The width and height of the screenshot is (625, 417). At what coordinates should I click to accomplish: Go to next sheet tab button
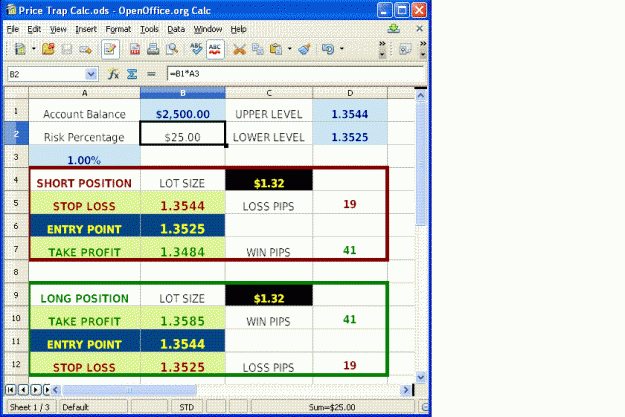coord(36,389)
